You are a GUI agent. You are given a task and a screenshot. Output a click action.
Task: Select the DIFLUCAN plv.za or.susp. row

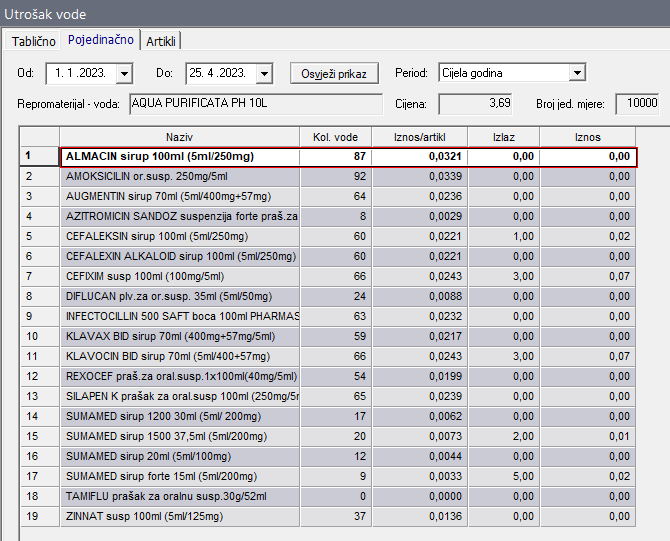179,296
